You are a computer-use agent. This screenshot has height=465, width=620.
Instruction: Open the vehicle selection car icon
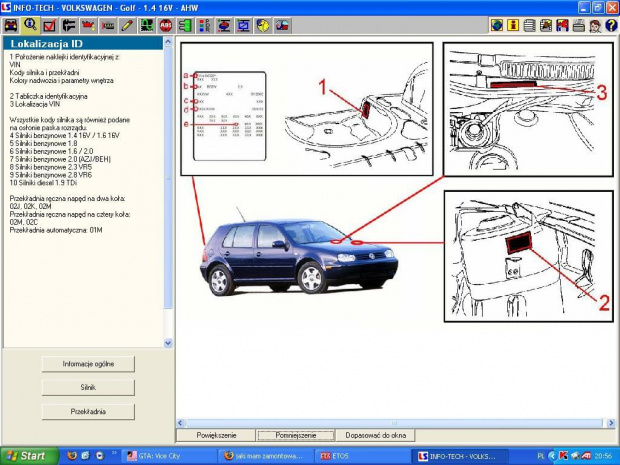click(11, 26)
